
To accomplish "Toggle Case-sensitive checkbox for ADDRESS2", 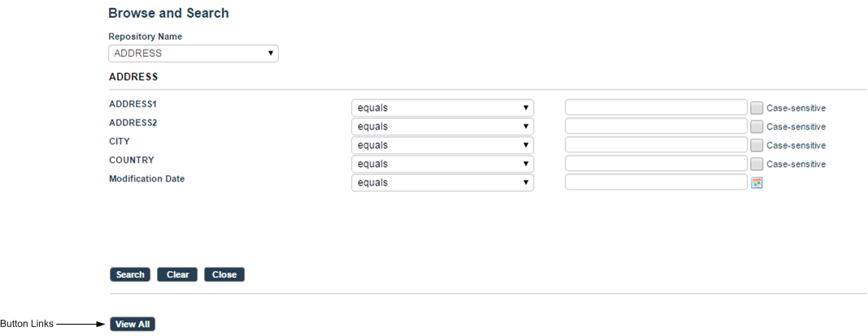I will coord(757,127).
